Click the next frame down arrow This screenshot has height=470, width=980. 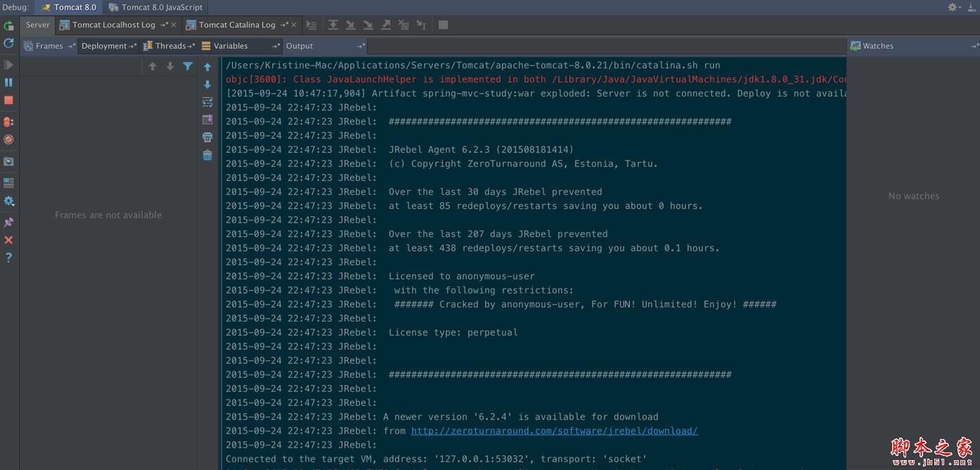(170, 66)
